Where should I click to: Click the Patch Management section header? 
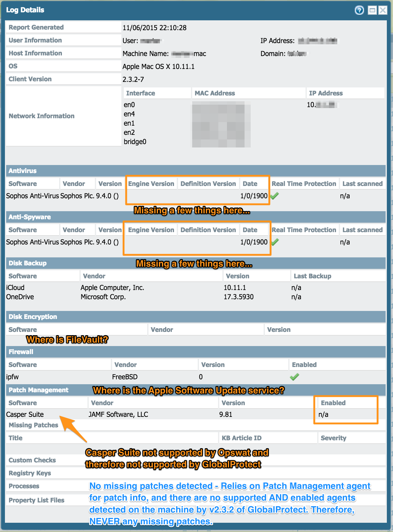pyautogui.click(x=196, y=390)
